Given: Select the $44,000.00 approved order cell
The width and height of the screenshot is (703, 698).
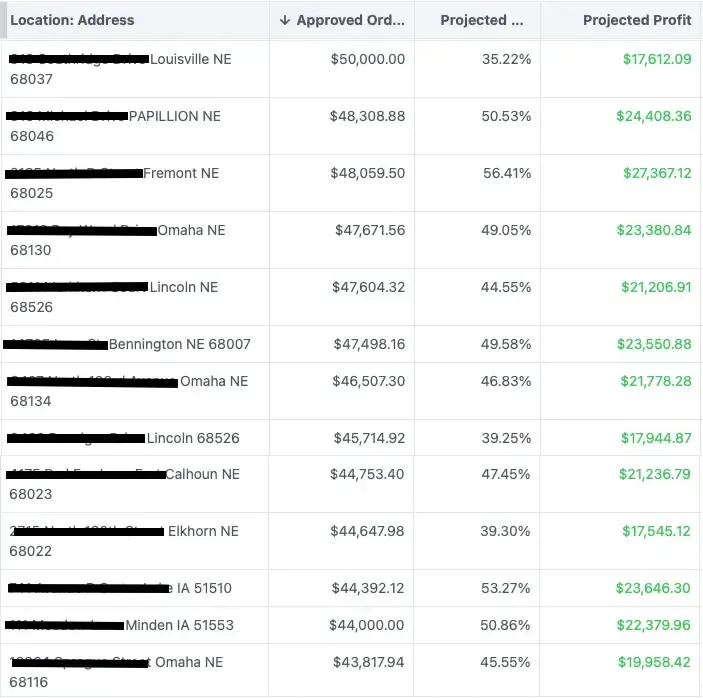Looking at the screenshot, I should coord(366,625).
